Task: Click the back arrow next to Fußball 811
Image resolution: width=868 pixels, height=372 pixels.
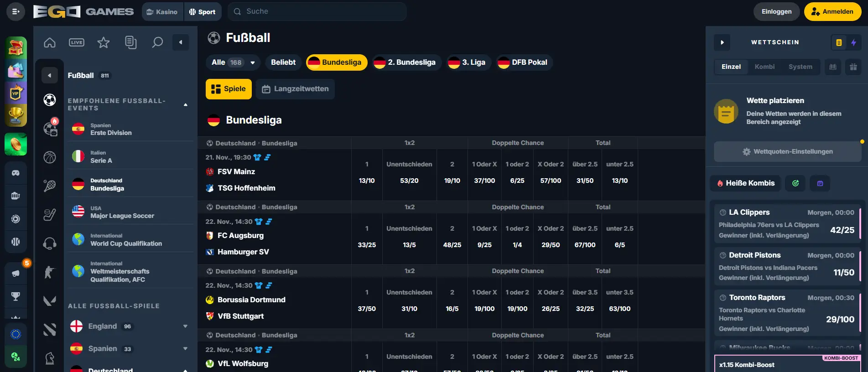Action: point(50,75)
